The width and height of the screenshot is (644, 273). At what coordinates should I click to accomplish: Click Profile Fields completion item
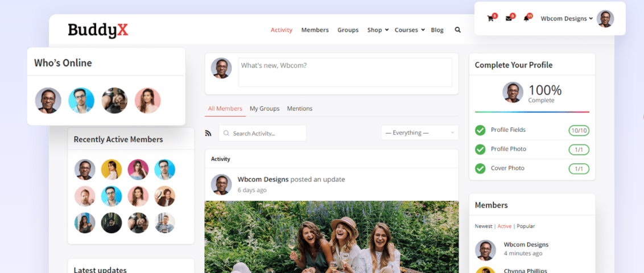click(508, 130)
